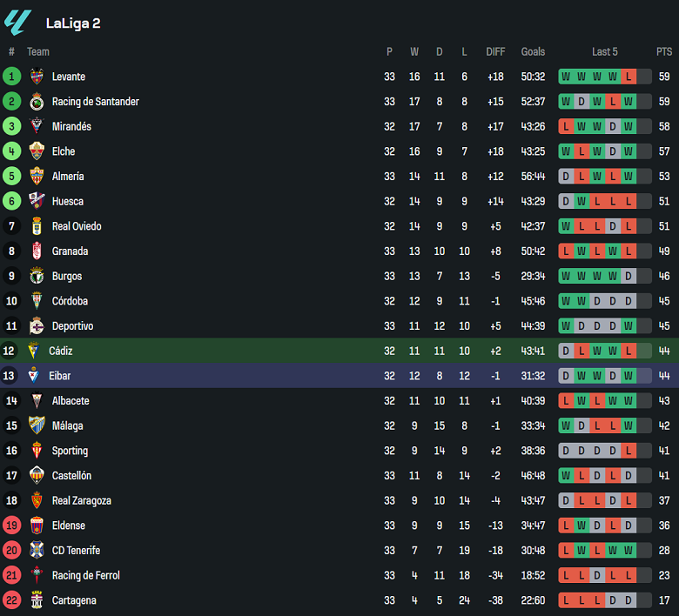
Task: Click the Racing de Santander crest
Action: pos(37,102)
